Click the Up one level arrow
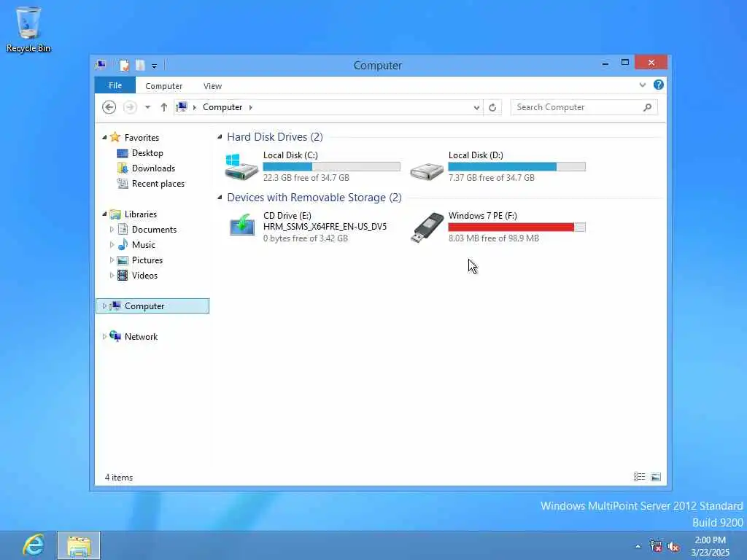 (164, 107)
